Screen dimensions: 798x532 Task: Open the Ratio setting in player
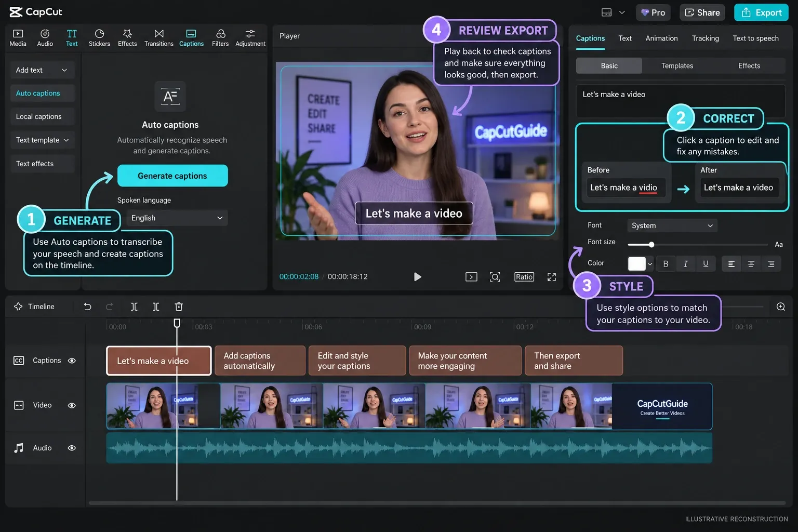pos(524,277)
